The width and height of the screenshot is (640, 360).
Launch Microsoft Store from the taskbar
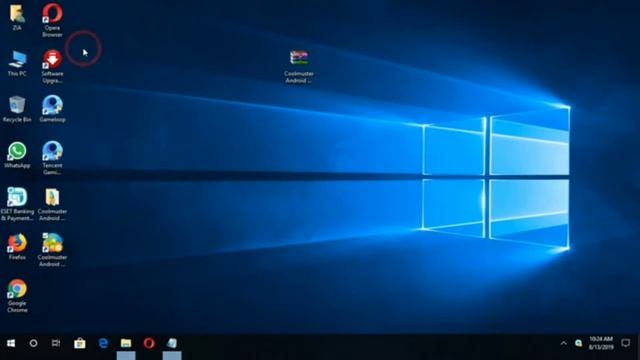[x=80, y=343]
